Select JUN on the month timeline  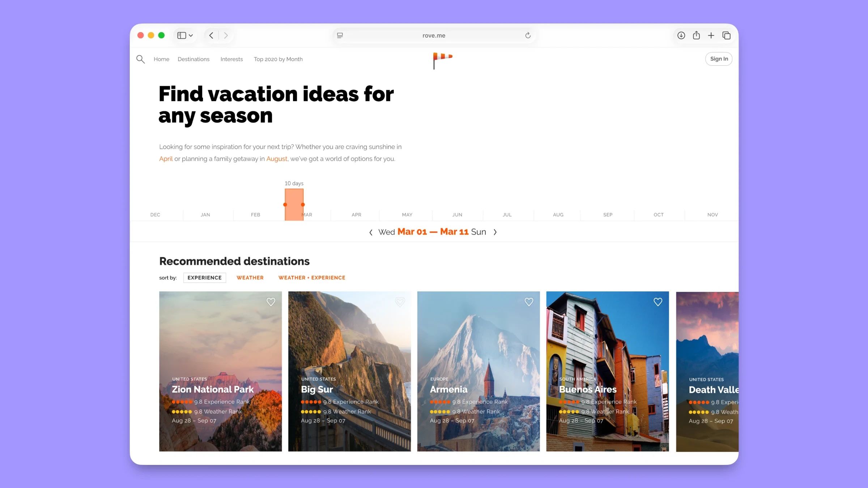[457, 215]
